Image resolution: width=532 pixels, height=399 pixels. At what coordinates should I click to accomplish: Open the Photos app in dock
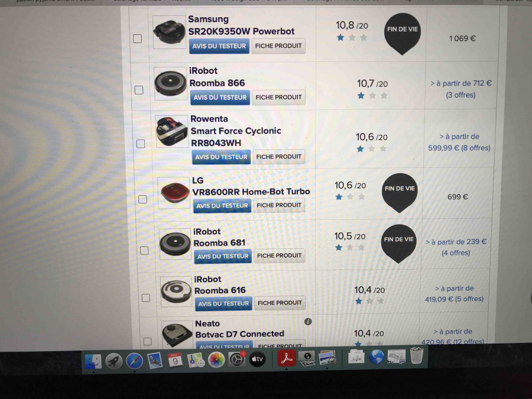coord(216,359)
